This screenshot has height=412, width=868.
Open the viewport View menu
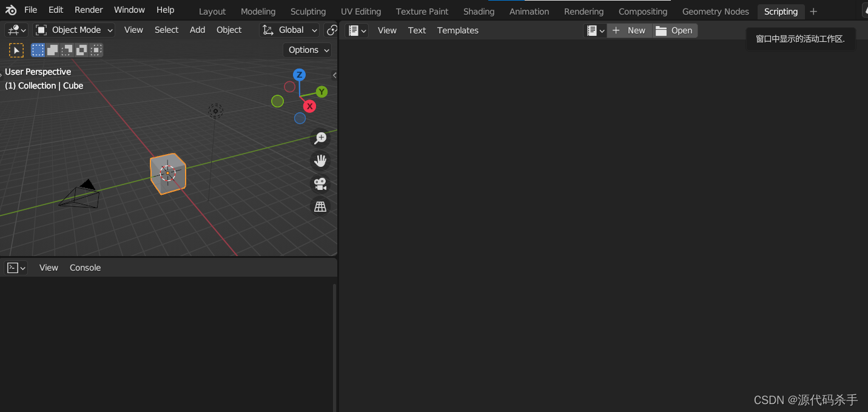click(133, 30)
